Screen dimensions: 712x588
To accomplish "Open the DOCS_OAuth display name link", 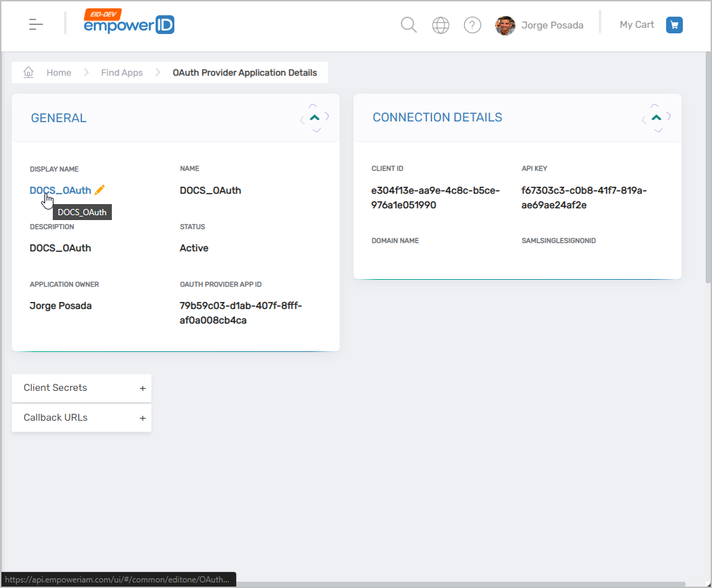I will click(60, 190).
